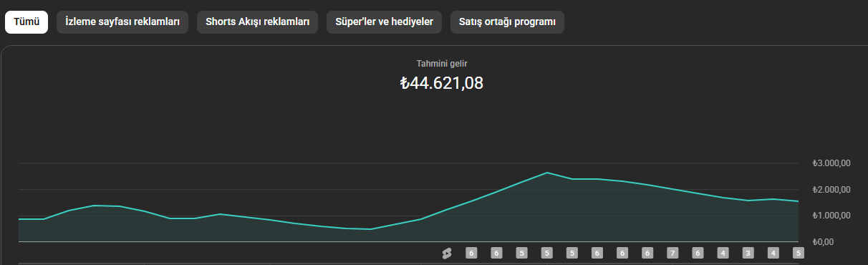Click the 5 marker beneath the chart peak
Screen dimensions: 868x265
click(546, 253)
